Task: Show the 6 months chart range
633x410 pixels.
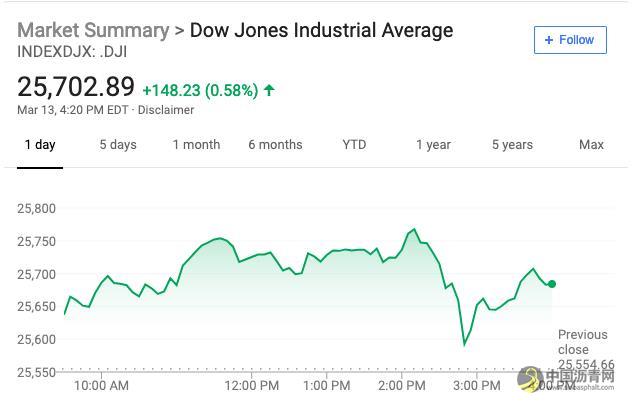Action: [275, 144]
